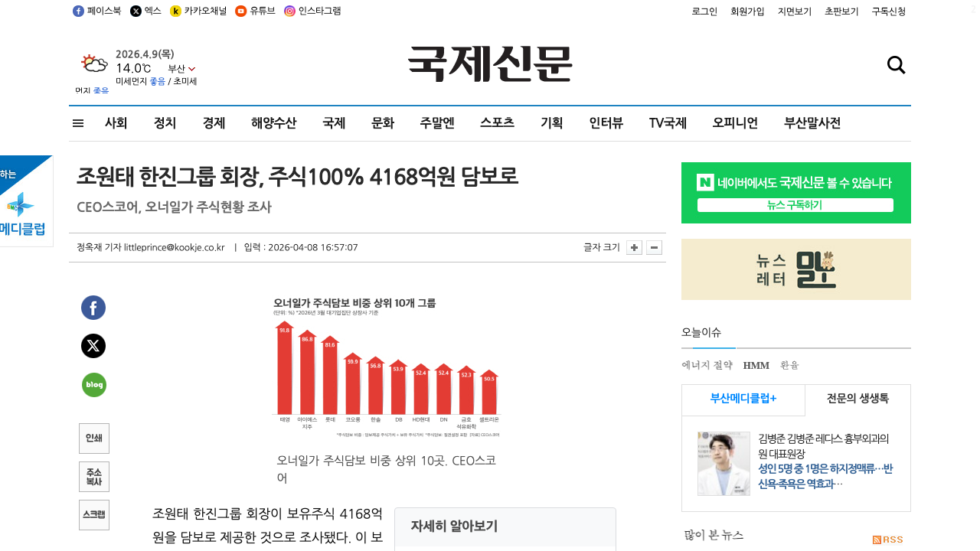Click the 많이 본 뉴스 heading
Image resolution: width=980 pixels, height=551 pixels.
pos(714,536)
